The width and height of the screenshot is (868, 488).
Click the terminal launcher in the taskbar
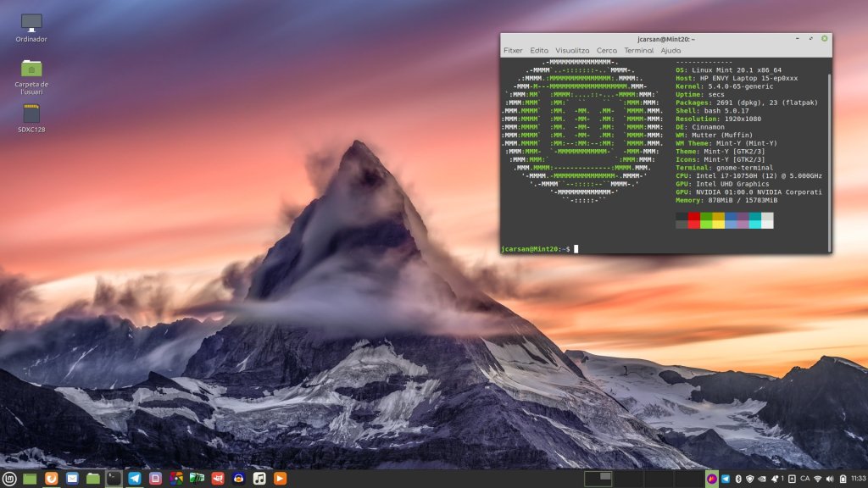click(114, 479)
